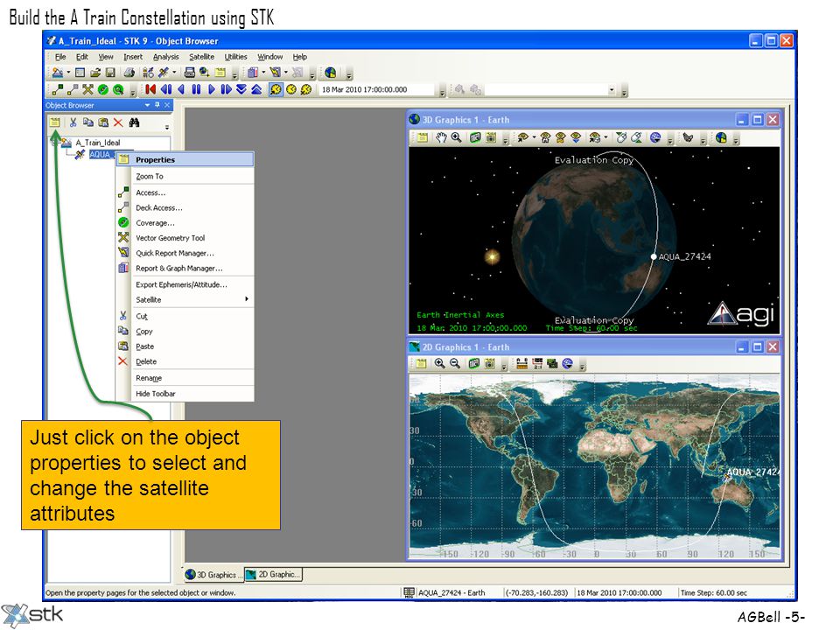Select the A_Train_Ideal scenario tree item
The height and width of the screenshot is (630, 840).
[97, 143]
